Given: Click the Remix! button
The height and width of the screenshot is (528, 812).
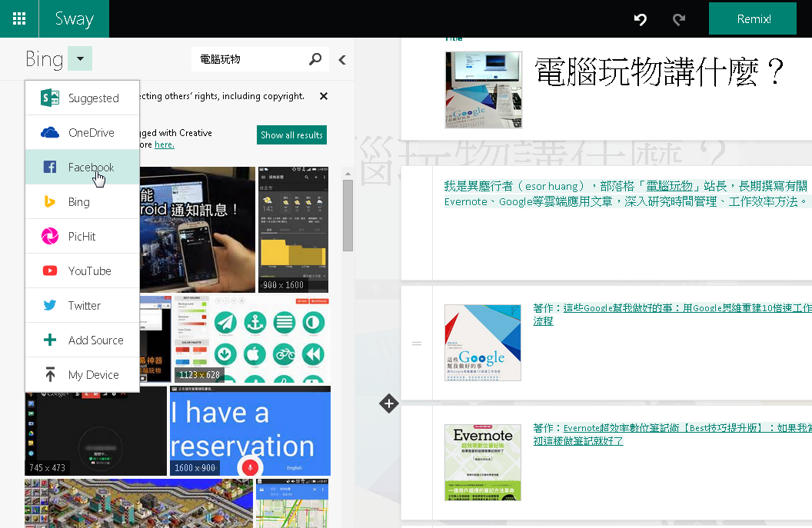Looking at the screenshot, I should coord(752,18).
